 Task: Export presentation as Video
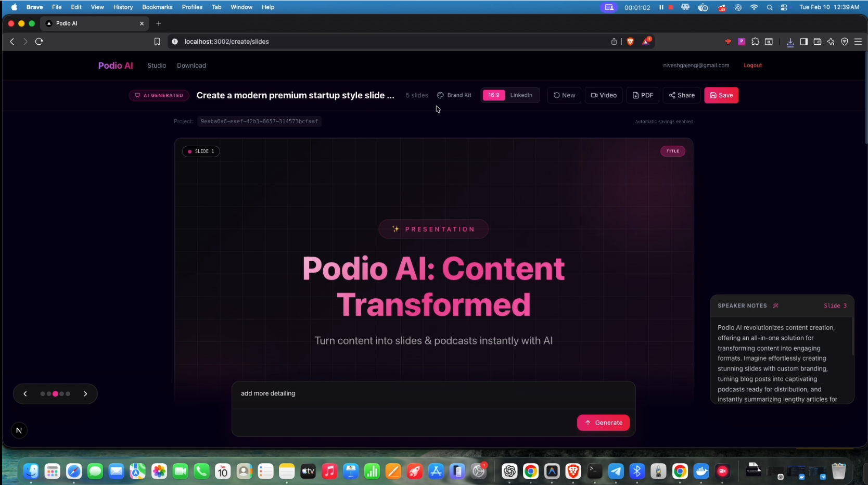pyautogui.click(x=604, y=95)
